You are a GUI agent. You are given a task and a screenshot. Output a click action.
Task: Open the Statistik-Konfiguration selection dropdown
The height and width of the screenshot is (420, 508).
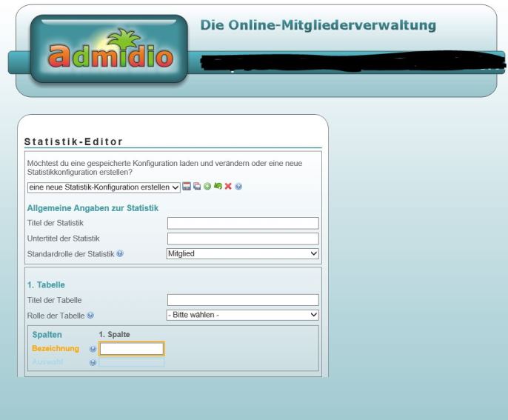point(103,187)
